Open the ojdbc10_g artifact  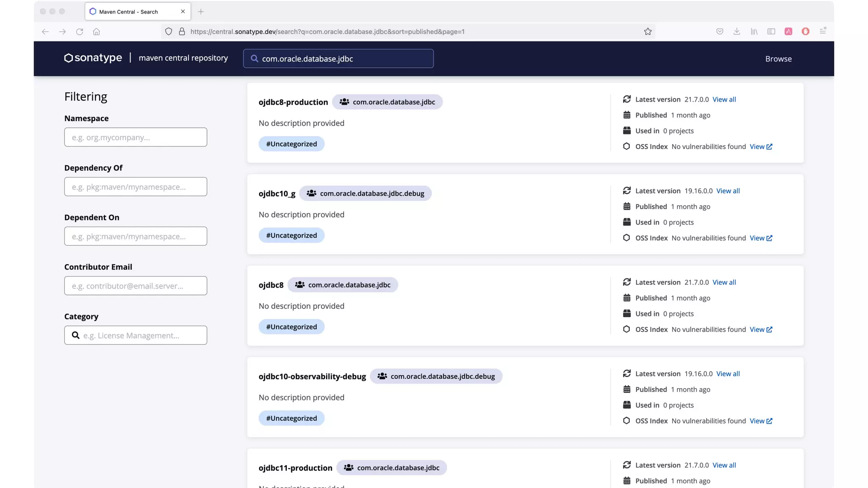point(277,194)
